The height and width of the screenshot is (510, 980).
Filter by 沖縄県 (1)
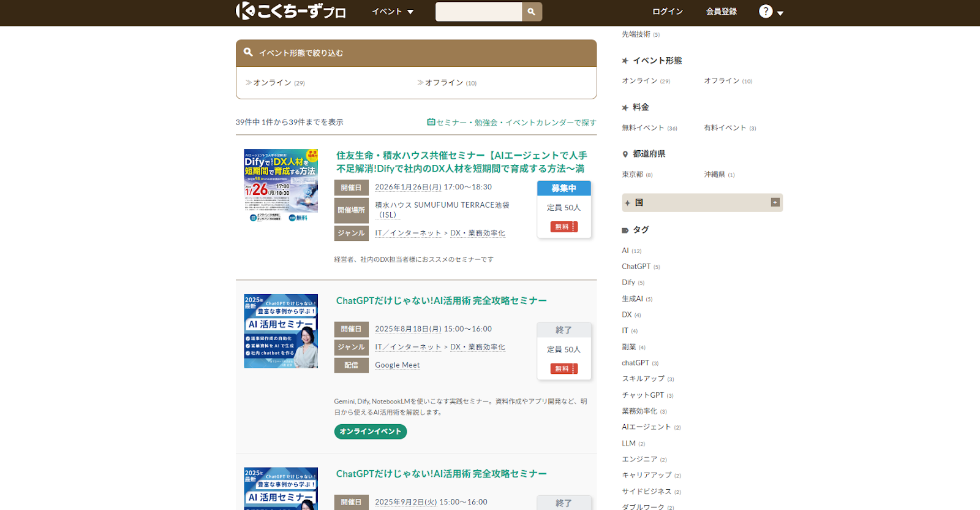tap(720, 175)
